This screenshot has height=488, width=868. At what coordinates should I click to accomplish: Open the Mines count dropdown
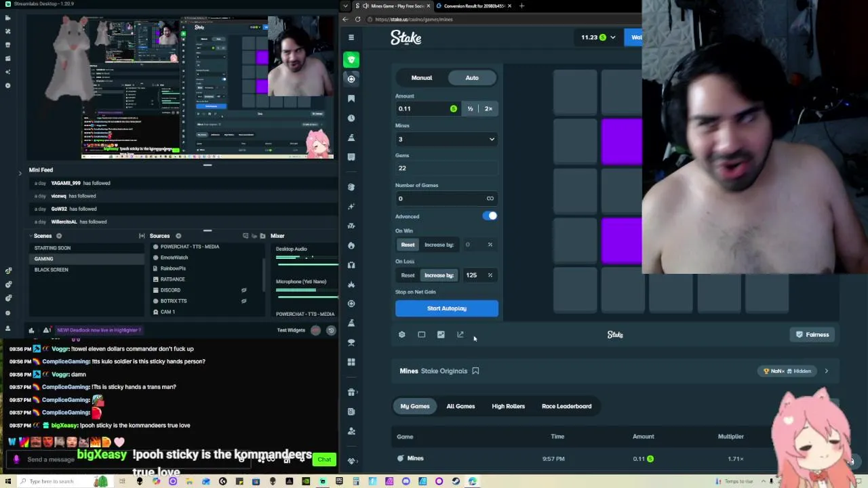[447, 139]
